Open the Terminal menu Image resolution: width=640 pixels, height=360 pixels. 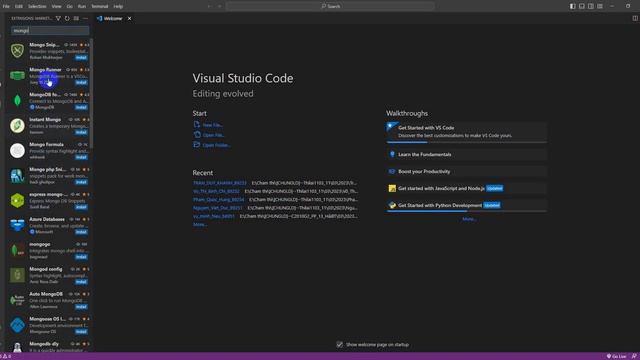100,6
